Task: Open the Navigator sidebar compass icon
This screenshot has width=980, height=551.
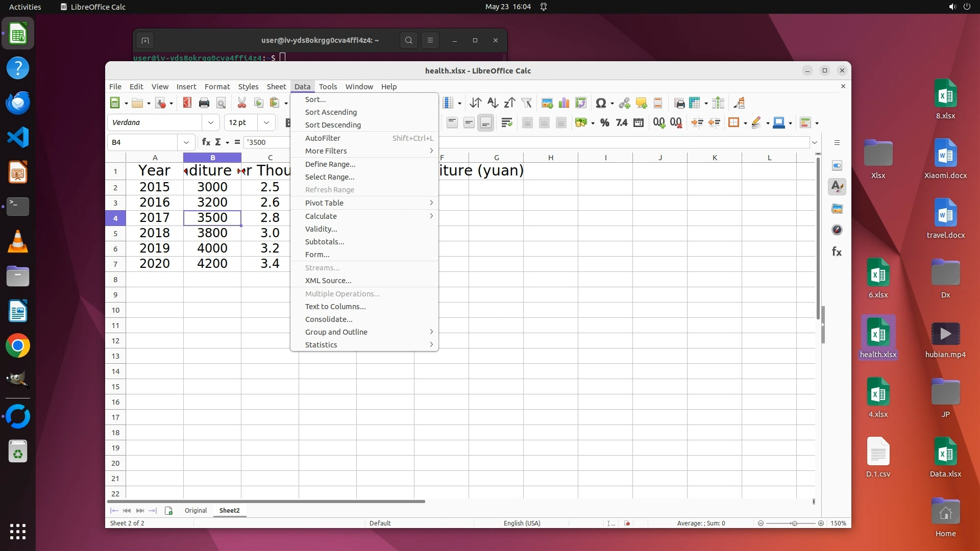Action: point(837,230)
